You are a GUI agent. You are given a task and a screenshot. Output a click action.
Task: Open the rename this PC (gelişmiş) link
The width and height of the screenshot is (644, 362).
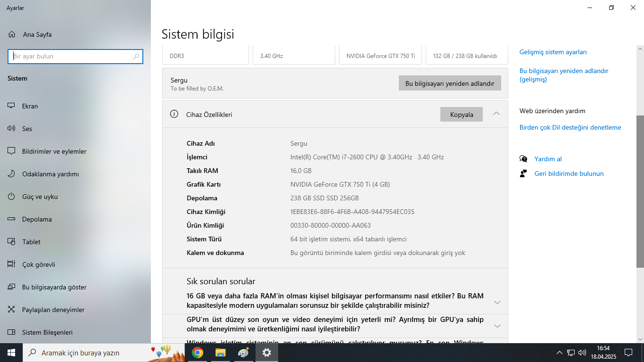coord(564,75)
